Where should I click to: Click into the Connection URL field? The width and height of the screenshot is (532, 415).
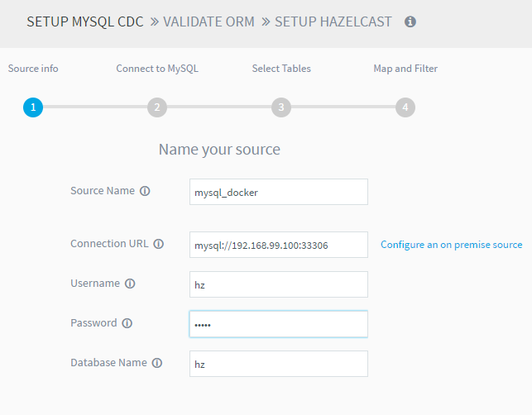click(x=278, y=245)
